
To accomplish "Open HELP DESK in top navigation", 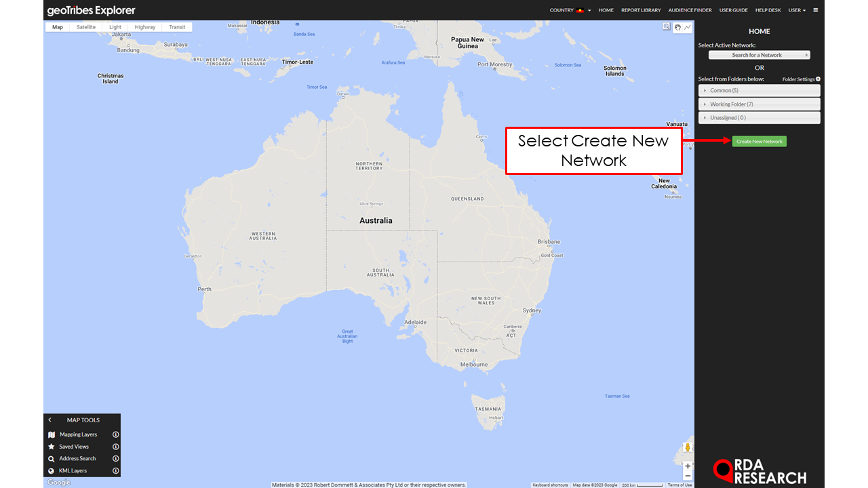I will pos(768,10).
